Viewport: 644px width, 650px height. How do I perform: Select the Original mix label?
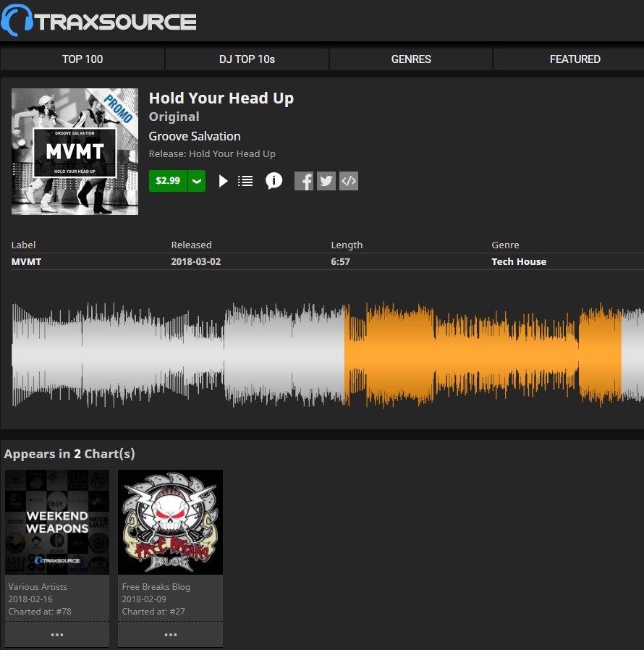[174, 117]
